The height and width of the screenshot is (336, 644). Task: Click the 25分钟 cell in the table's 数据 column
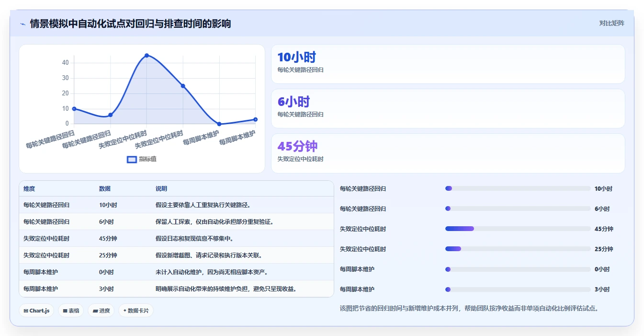pos(108,255)
